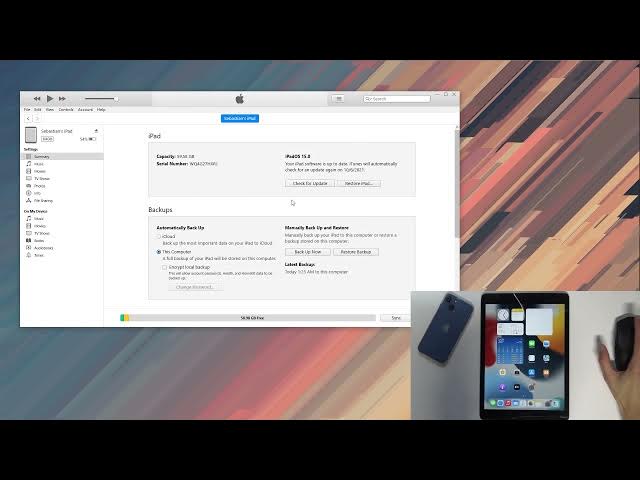This screenshot has width=640, height=480.
Task: Click the next track fast-forward icon
Action: (x=62, y=99)
